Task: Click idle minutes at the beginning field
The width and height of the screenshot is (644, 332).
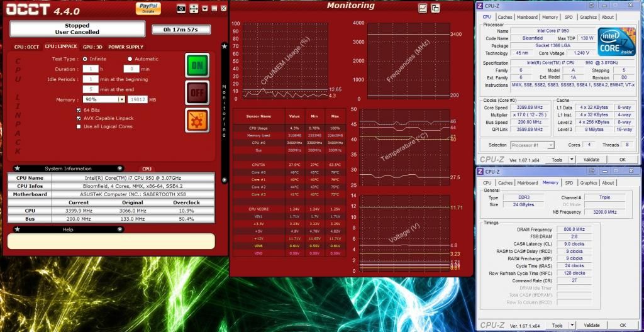Action: [91, 79]
